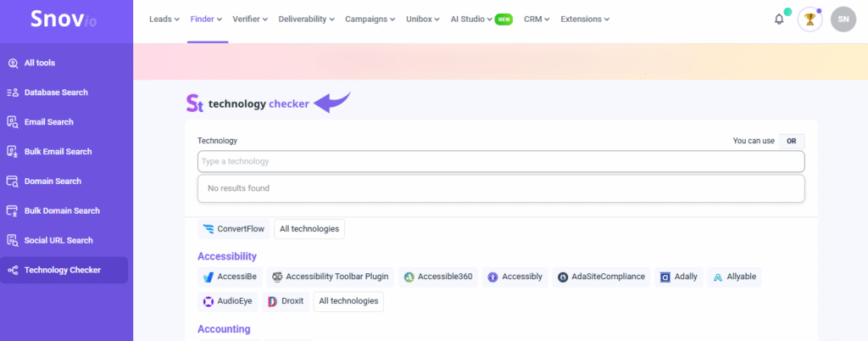The height and width of the screenshot is (341, 868).
Task: Click the St technology checker logo
Action: coord(248,103)
